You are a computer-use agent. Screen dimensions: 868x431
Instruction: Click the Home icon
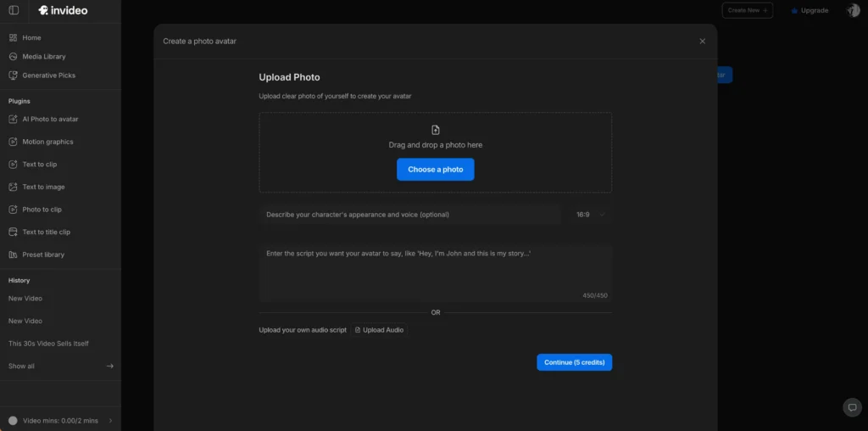coord(13,37)
